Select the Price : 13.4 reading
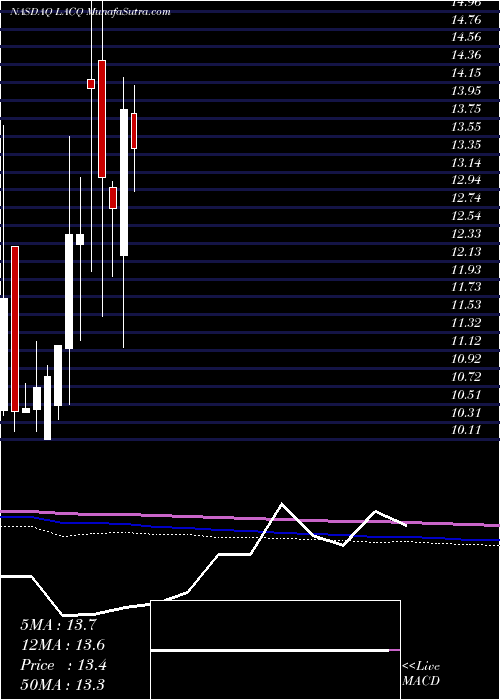Viewport: 500px width, 700px height. click(x=63, y=665)
